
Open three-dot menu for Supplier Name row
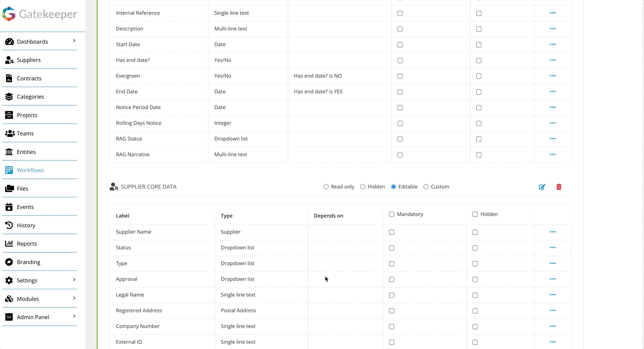[x=552, y=232]
